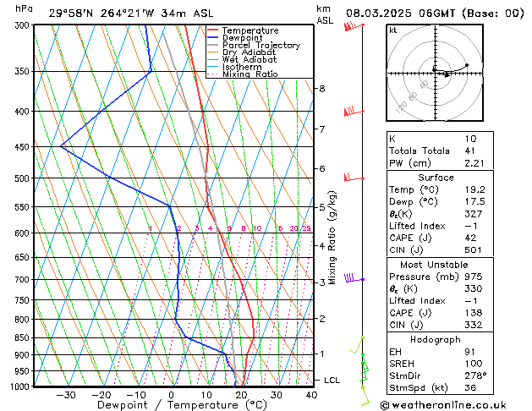
Task: Click the 5 km altitude label
Action: tap(322, 207)
